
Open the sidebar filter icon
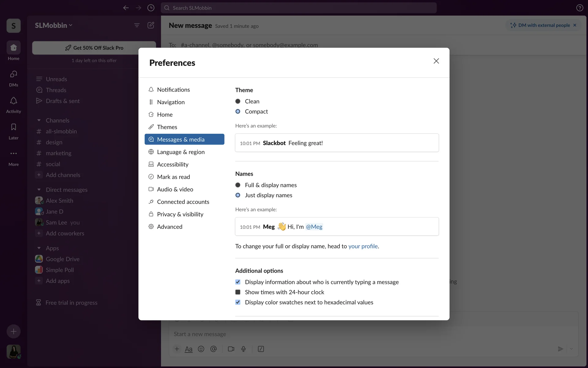tap(137, 25)
